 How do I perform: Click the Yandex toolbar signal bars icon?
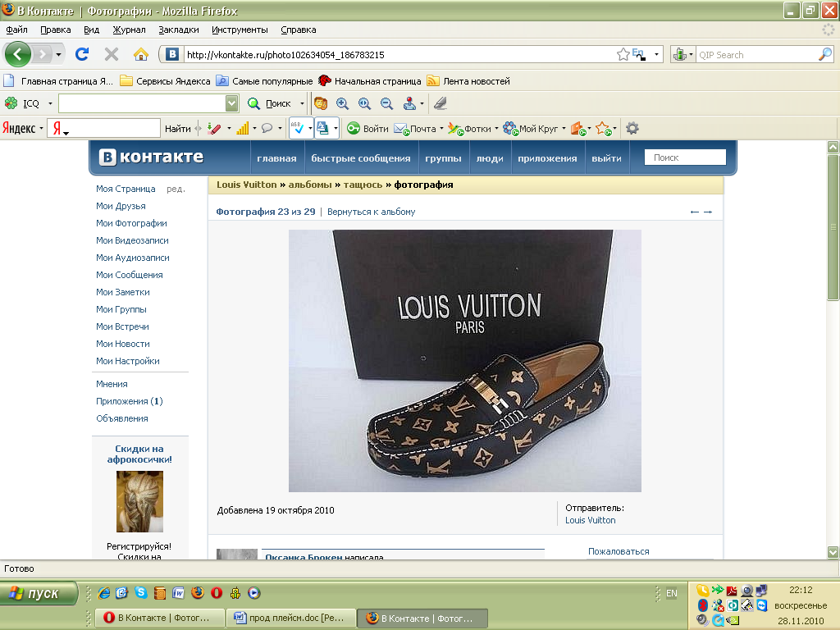pos(243,129)
